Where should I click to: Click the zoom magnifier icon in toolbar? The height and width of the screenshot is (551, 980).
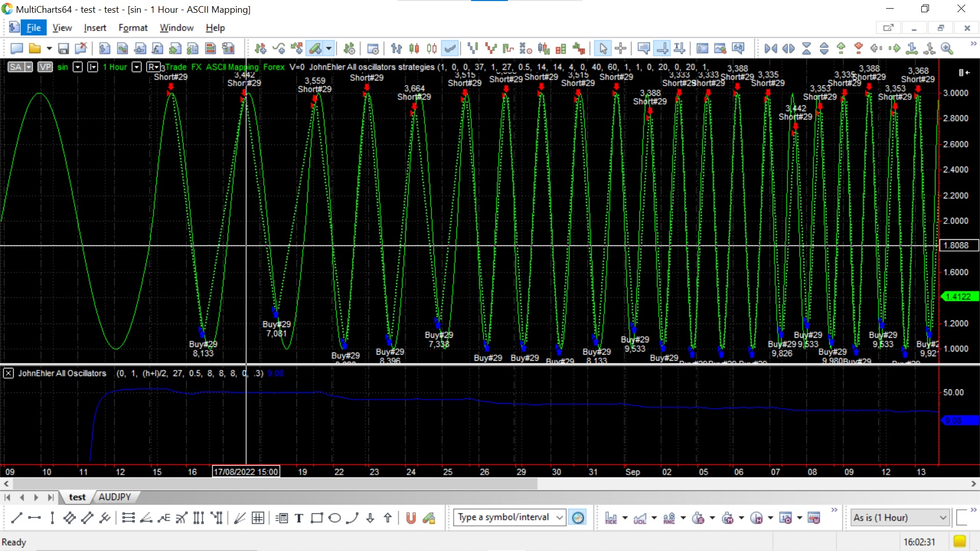[x=947, y=48]
